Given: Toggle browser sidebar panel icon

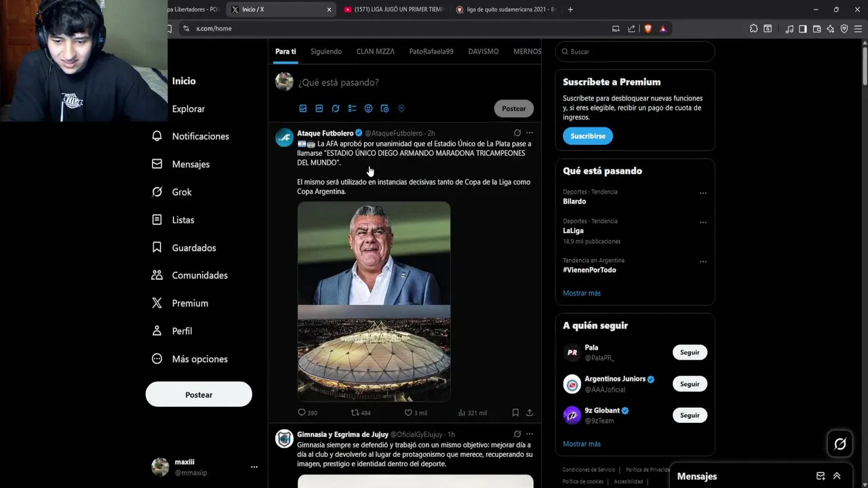Looking at the screenshot, I should point(803,28).
